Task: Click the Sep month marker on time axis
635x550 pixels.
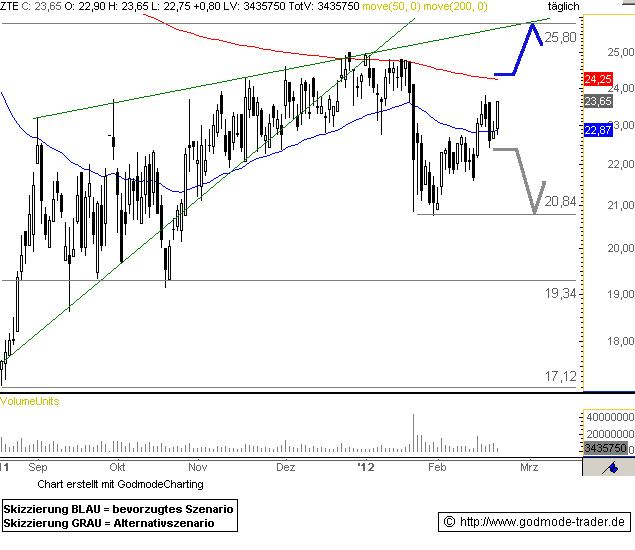Action: [38, 467]
